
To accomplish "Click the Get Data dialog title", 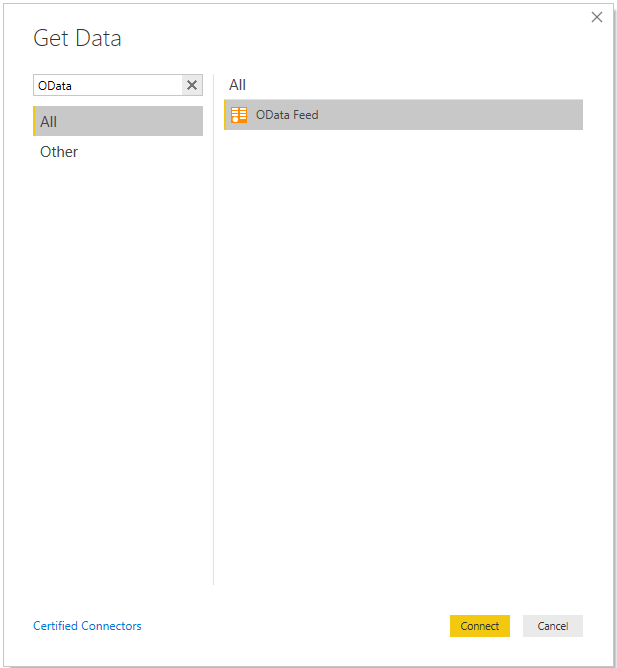I will coord(77,39).
